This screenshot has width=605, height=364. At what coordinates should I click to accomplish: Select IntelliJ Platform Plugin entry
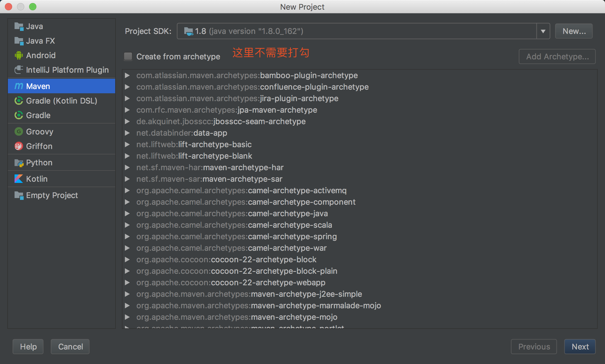(62, 70)
